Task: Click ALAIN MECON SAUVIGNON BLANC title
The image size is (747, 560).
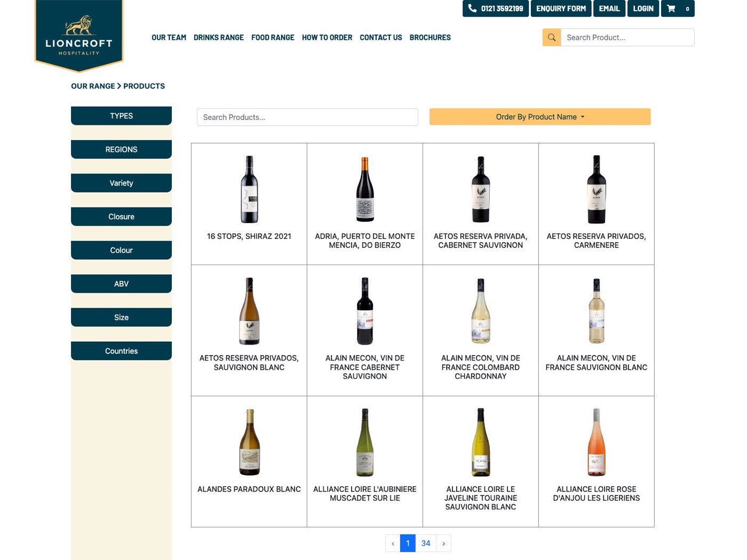Action: click(x=597, y=363)
